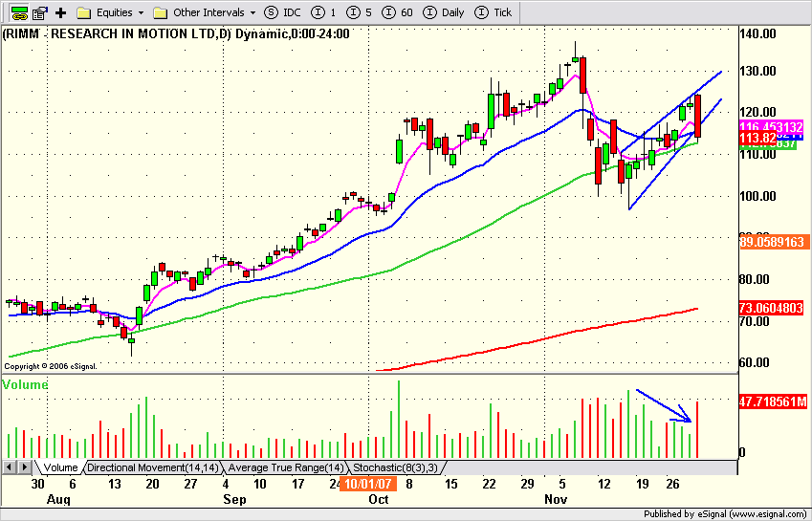Switch to the Daily interval
This screenshot has width=812, height=521.
point(444,12)
